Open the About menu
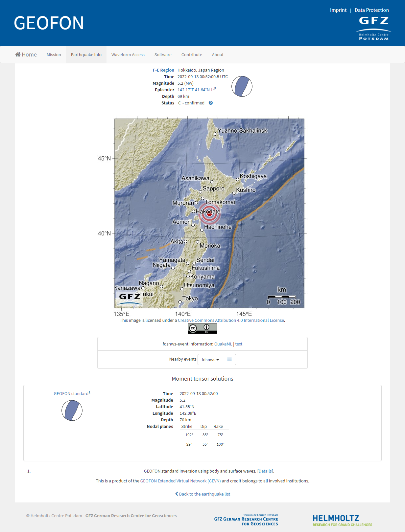The image size is (405, 532). point(218,55)
